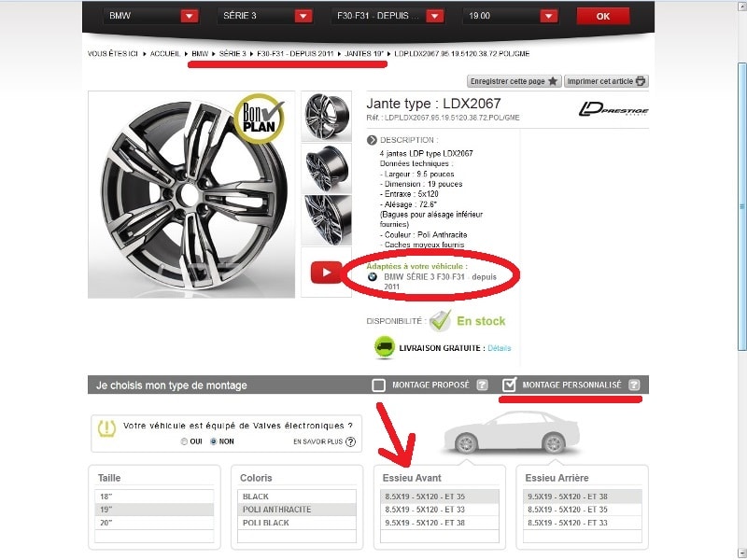Select OUI for electronic valves
The image size is (747, 560).
pyautogui.click(x=184, y=441)
